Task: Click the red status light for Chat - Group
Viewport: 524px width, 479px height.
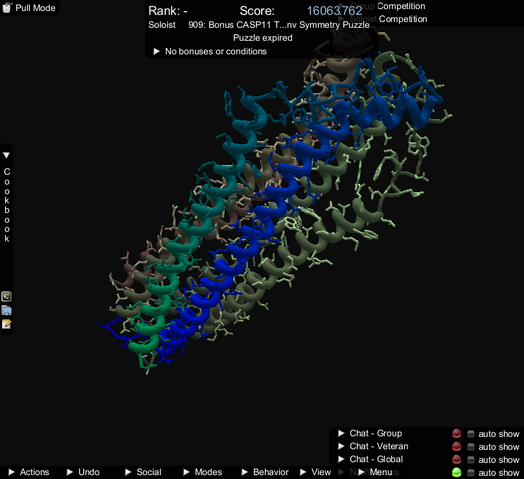Action: click(456, 434)
